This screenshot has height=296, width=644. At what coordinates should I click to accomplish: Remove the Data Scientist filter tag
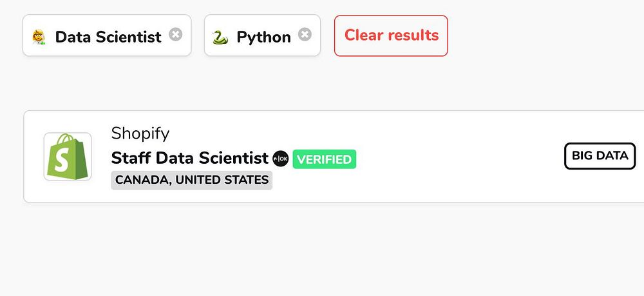coord(175,35)
